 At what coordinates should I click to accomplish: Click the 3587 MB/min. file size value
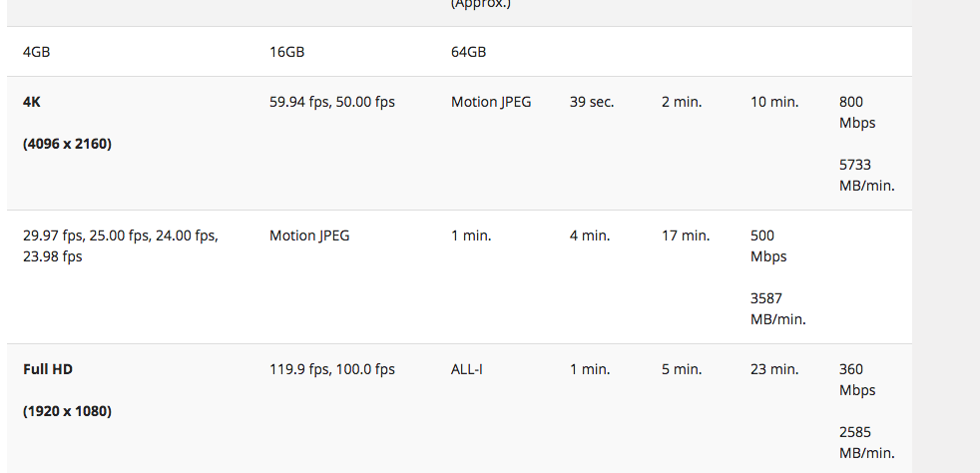(x=777, y=308)
